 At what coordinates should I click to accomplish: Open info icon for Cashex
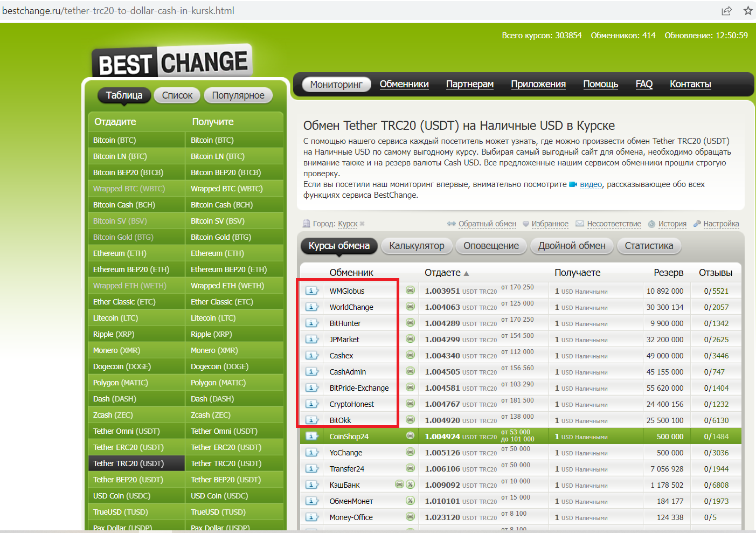[312, 355]
